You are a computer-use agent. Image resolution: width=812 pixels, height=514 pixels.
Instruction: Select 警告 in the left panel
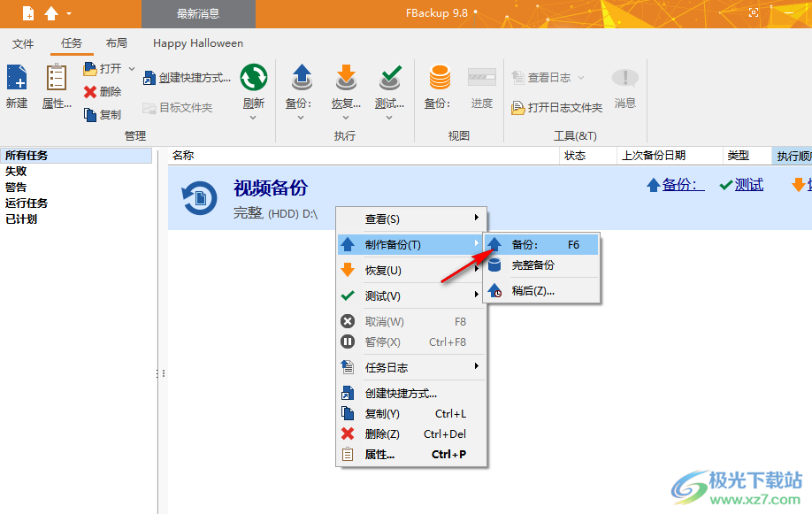tap(16, 188)
